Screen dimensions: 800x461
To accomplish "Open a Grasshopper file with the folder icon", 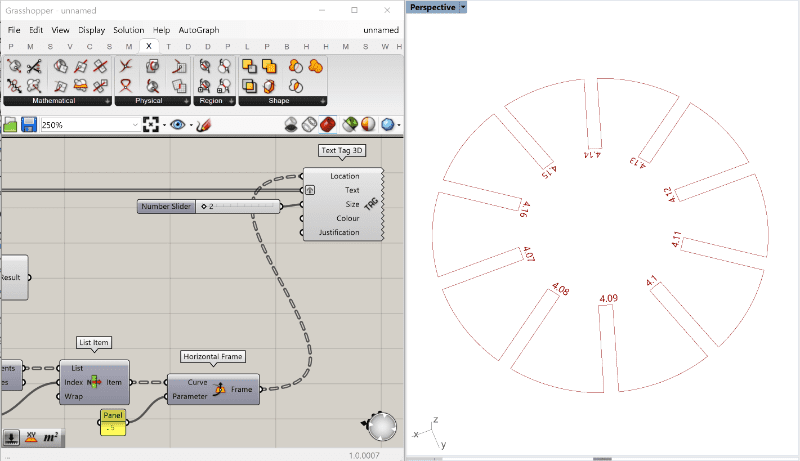I will (x=10, y=125).
